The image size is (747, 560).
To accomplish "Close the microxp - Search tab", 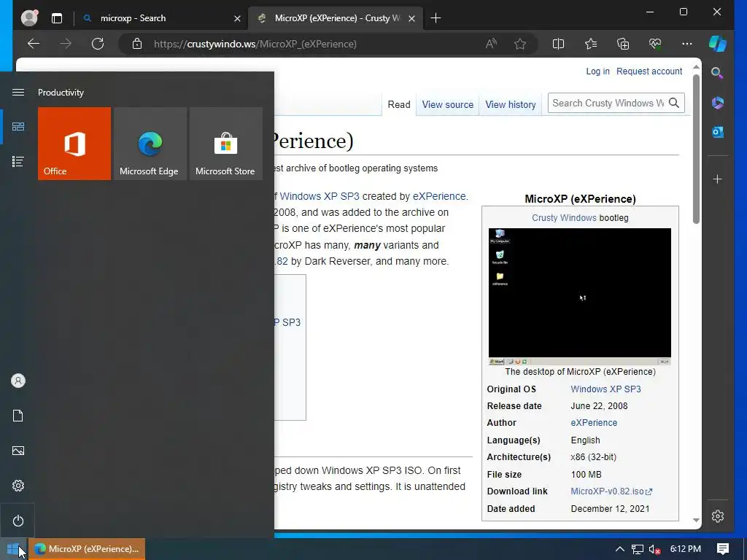I will pyautogui.click(x=237, y=18).
